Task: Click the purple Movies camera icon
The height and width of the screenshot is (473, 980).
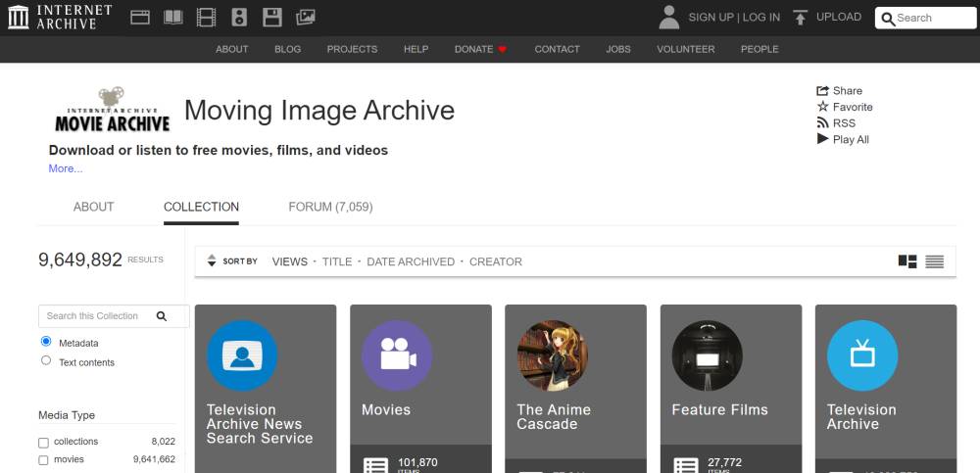Action: 397,355
